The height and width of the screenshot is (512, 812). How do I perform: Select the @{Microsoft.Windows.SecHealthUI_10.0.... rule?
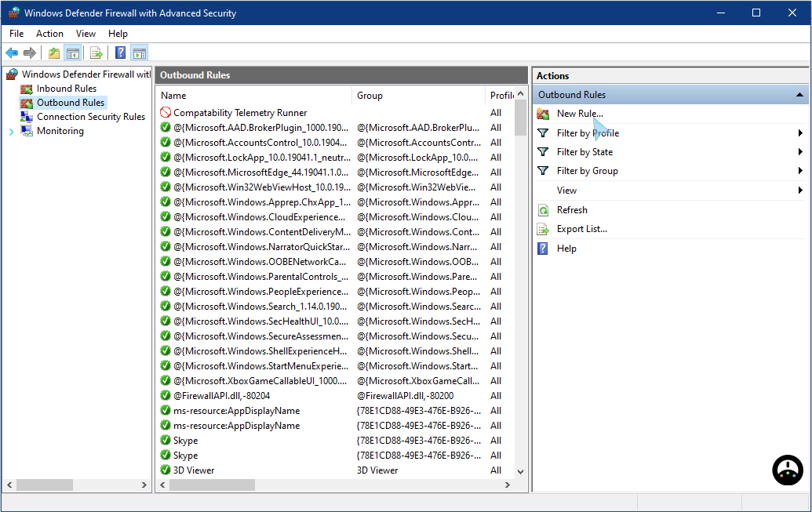tap(261, 321)
